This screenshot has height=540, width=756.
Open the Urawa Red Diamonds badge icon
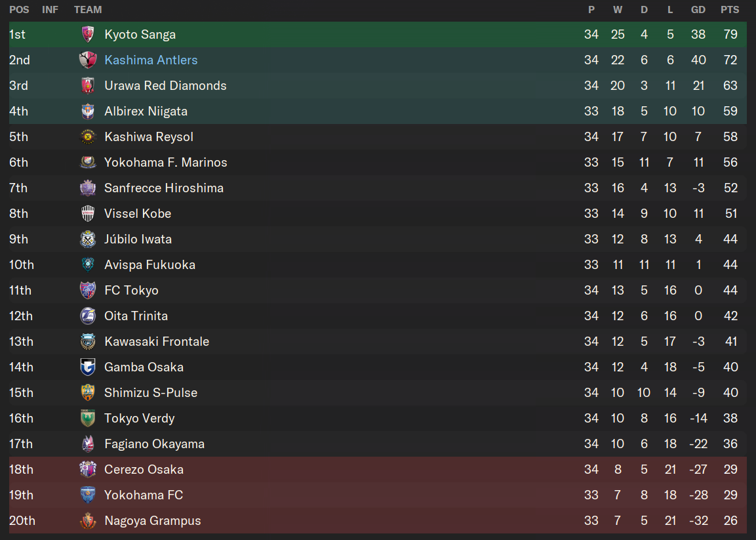[88, 85]
